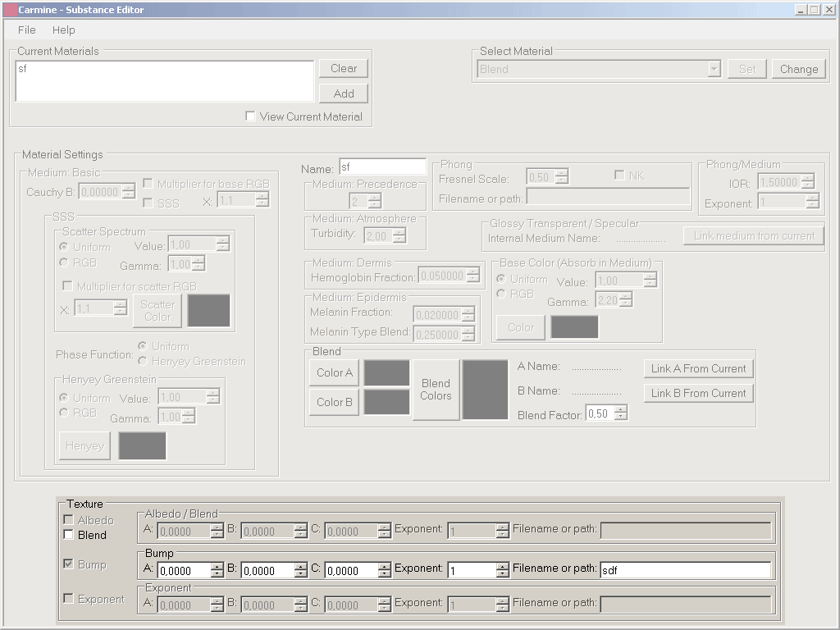The width and height of the screenshot is (840, 630).
Task: Click the Color A swatch
Action: pyautogui.click(x=386, y=372)
